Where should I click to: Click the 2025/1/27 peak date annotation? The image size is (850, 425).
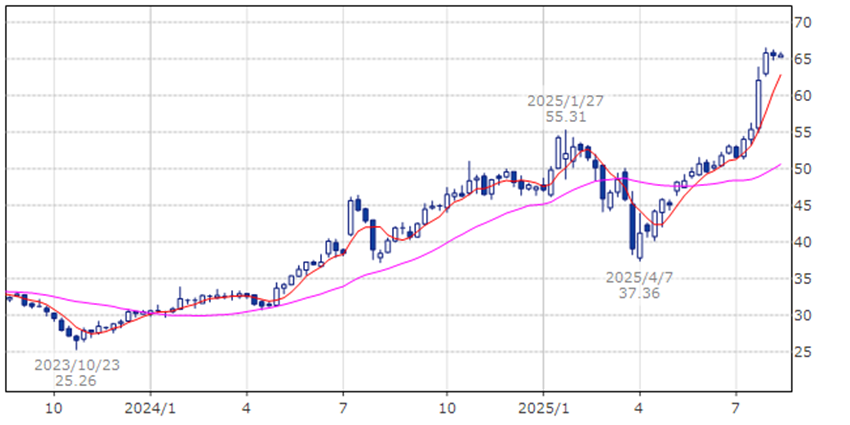566,100
